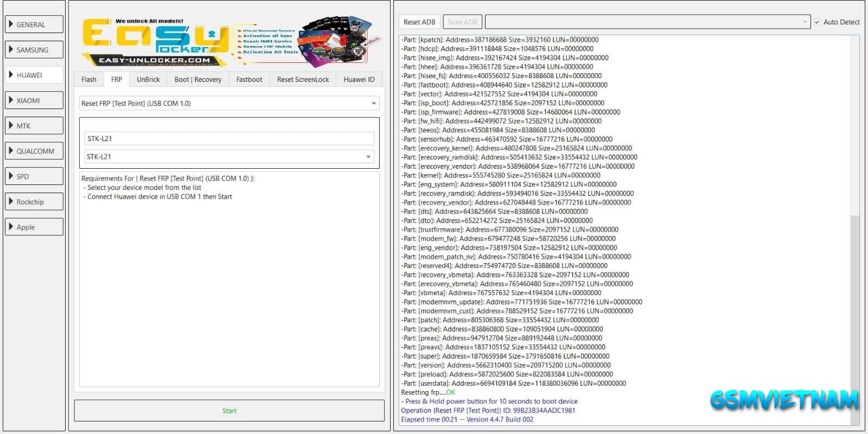This screenshot has width=868, height=434.
Task: Select the Huawei ID tab
Action: tap(359, 79)
